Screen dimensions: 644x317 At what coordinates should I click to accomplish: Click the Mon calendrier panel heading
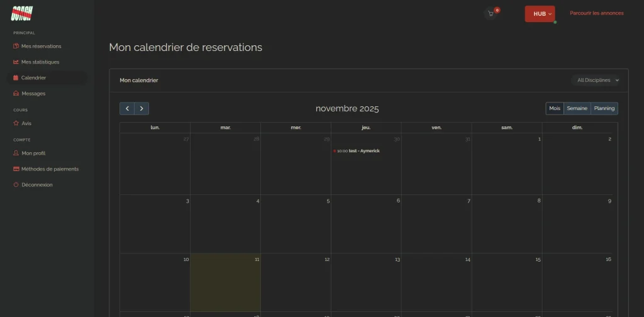[x=139, y=80]
